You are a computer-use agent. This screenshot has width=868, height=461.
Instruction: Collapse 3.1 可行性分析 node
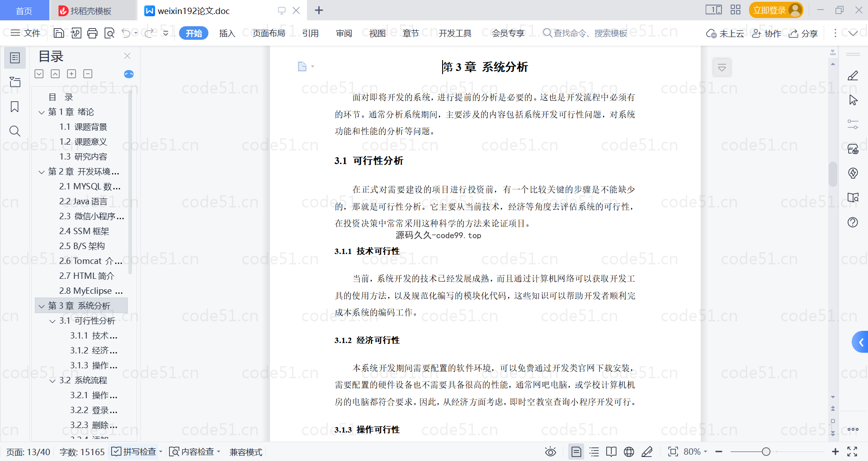pos(52,321)
